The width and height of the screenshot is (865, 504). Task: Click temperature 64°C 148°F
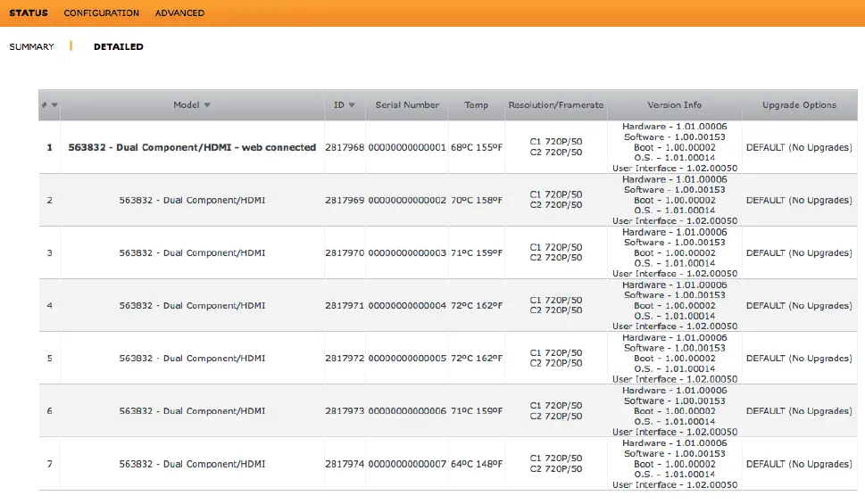point(477,464)
